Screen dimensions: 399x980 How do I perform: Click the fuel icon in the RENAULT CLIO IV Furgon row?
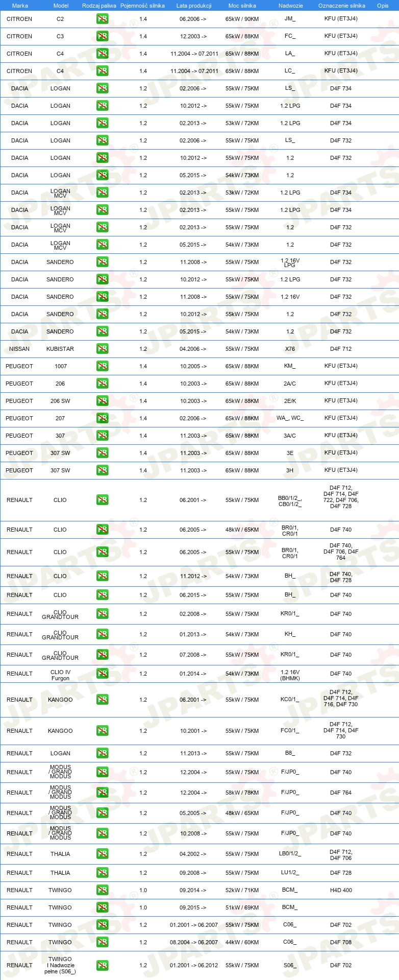click(103, 674)
